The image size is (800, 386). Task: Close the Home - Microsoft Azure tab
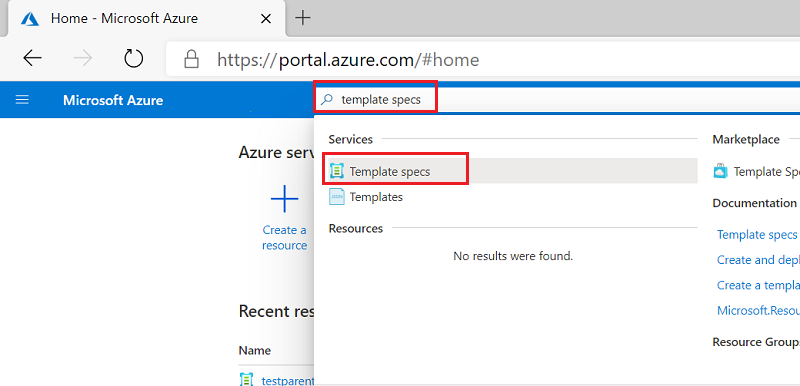coord(265,19)
